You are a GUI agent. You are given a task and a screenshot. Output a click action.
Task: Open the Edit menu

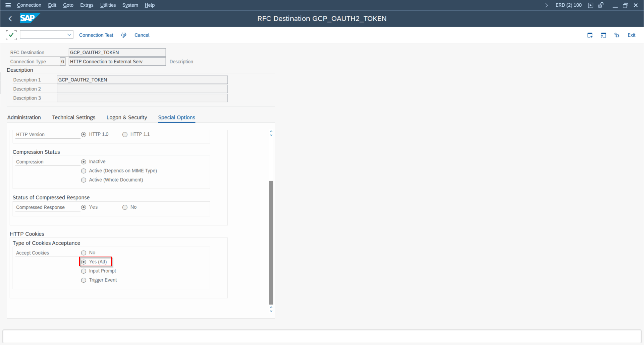coord(52,5)
